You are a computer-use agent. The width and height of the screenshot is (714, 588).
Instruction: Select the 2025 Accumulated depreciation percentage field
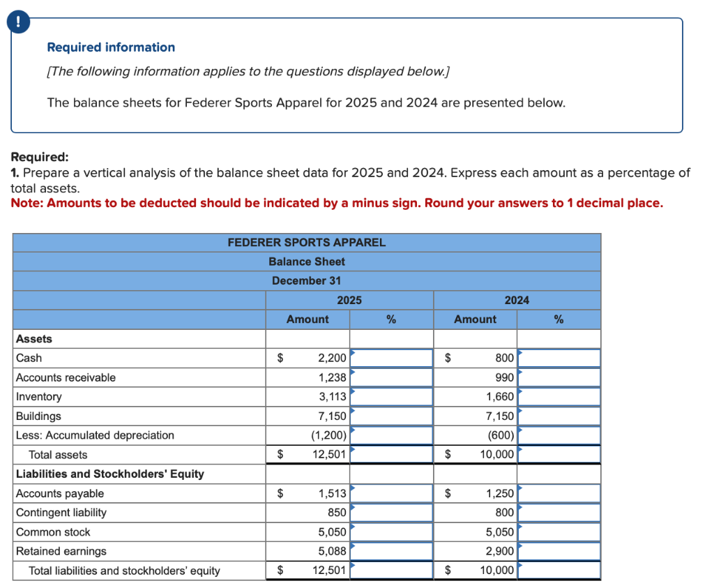tap(391, 435)
